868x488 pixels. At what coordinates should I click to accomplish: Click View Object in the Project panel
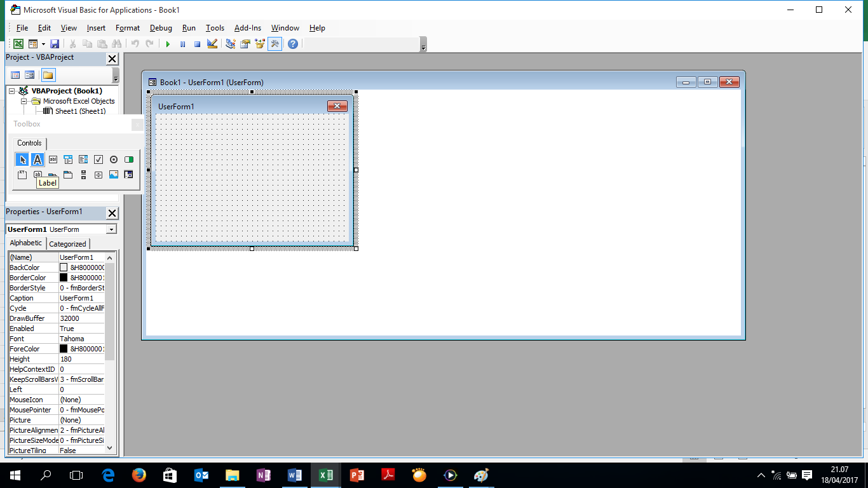tap(29, 75)
